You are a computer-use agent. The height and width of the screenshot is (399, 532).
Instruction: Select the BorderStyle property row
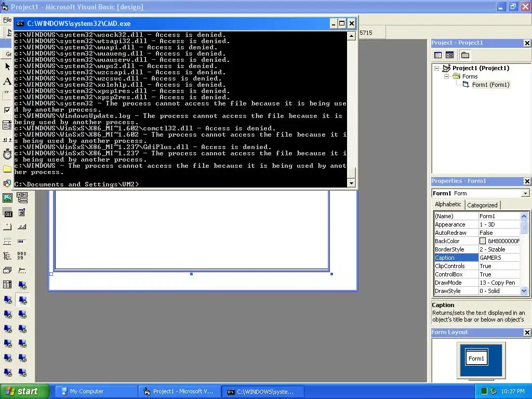(477, 249)
